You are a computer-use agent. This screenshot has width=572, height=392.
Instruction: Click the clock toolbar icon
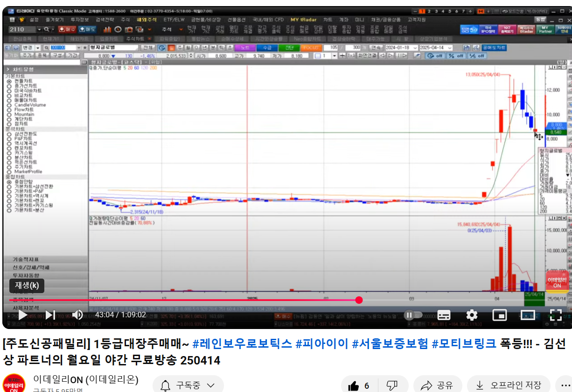click(118, 29)
